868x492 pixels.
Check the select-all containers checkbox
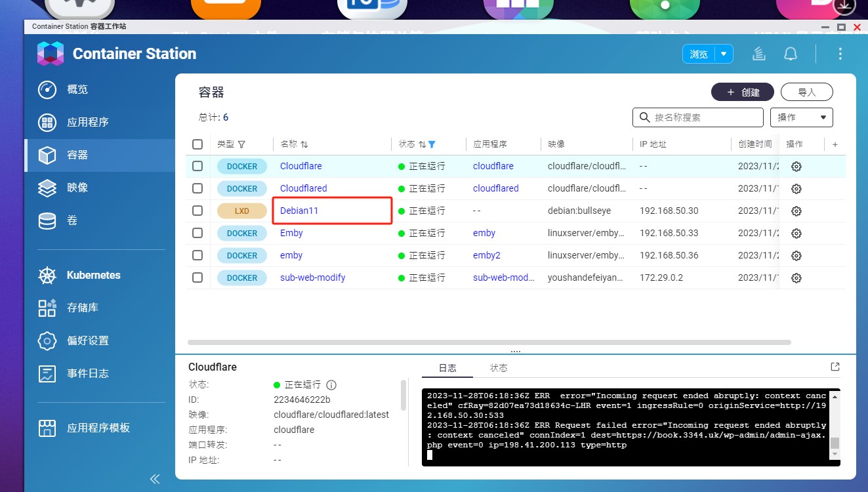point(197,144)
